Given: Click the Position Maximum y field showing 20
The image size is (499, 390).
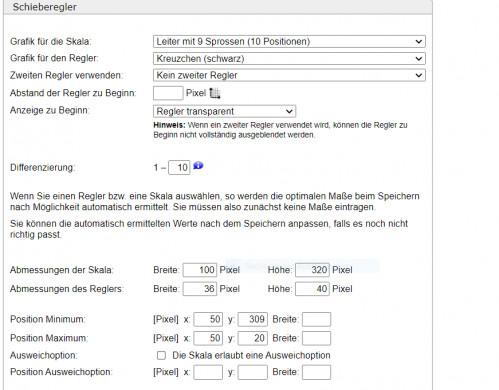Looking at the screenshot, I should [253, 338].
